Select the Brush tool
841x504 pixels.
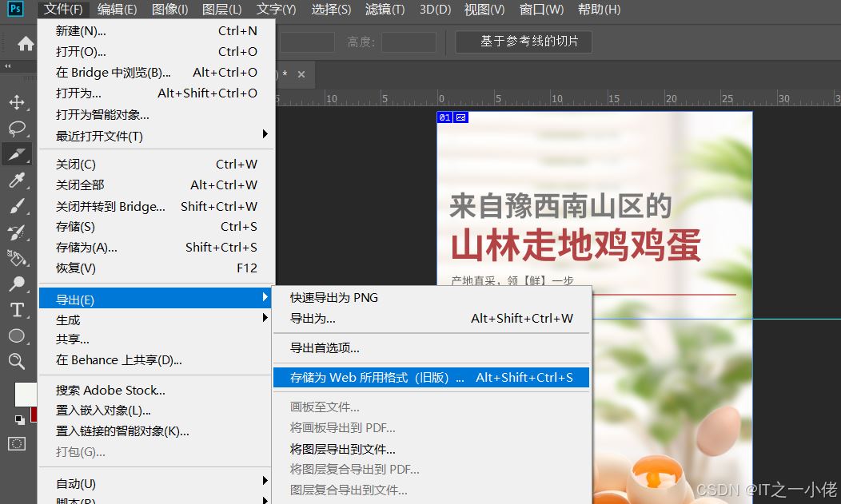point(17,206)
